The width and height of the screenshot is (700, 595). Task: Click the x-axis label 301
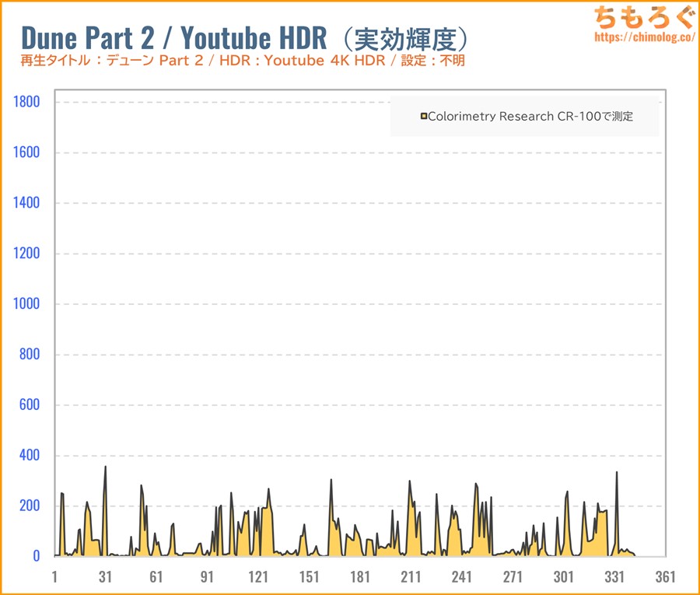563,576
